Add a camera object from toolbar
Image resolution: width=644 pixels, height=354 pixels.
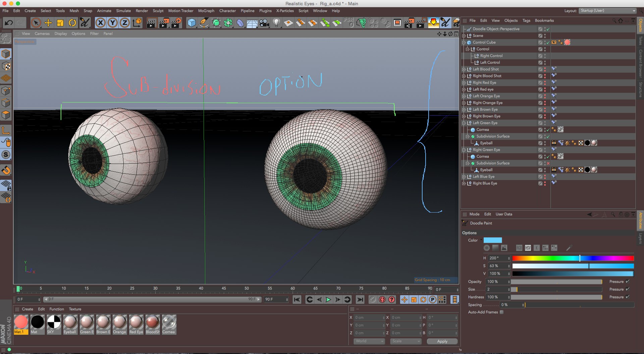coord(264,23)
